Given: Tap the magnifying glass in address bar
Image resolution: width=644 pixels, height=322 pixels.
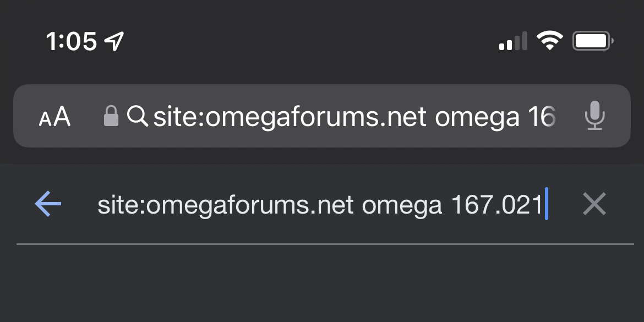Looking at the screenshot, I should click(137, 116).
